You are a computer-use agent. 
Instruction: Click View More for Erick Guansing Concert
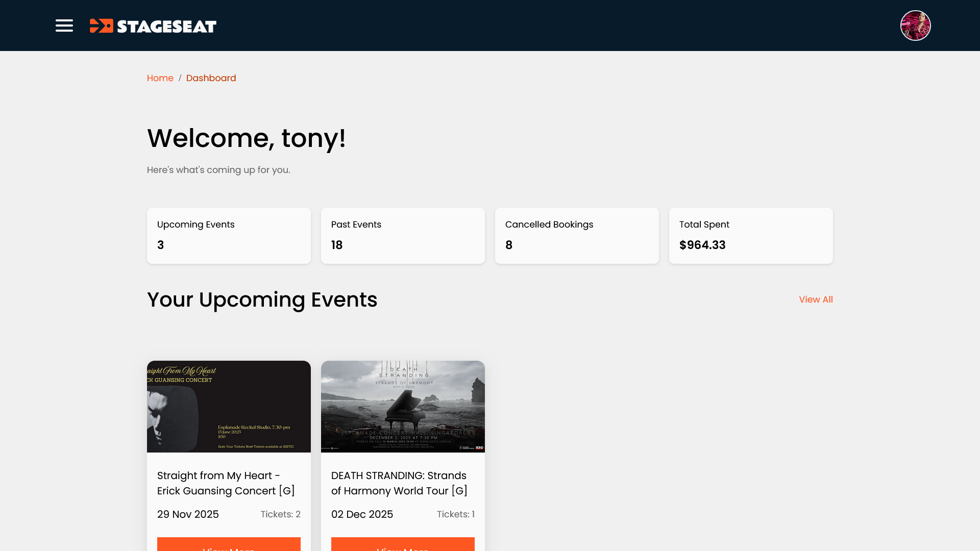pyautogui.click(x=228, y=546)
